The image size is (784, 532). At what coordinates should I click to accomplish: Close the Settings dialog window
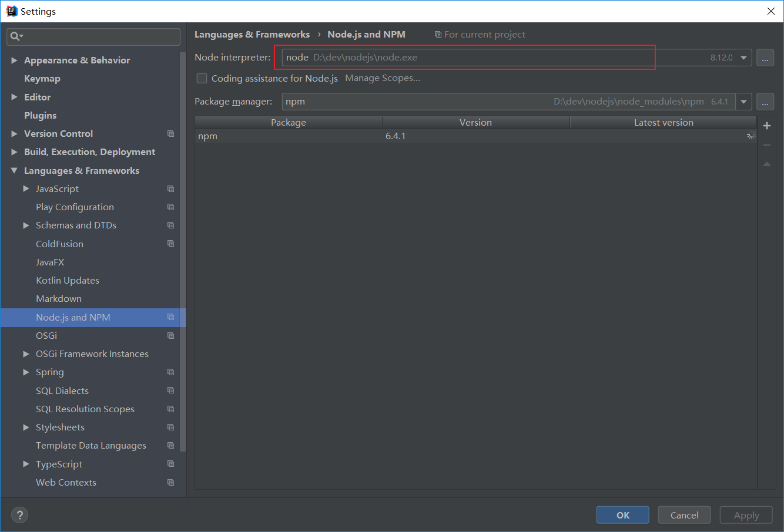[x=771, y=11]
